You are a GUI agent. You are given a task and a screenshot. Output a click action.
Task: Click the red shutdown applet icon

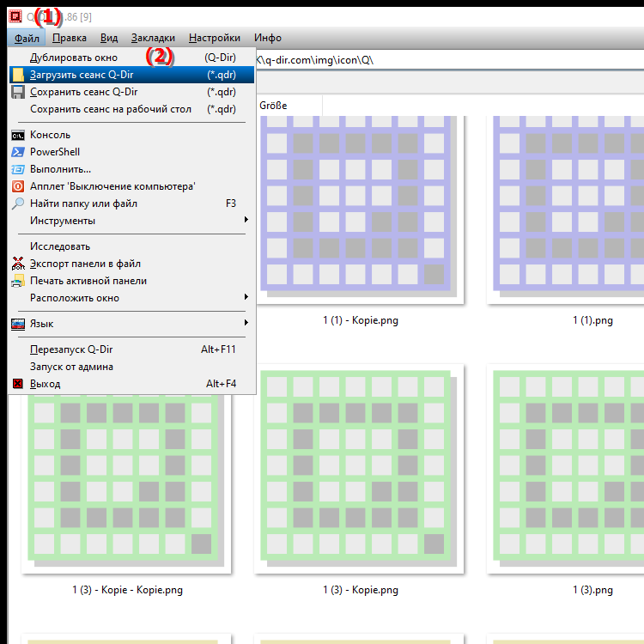click(18, 186)
